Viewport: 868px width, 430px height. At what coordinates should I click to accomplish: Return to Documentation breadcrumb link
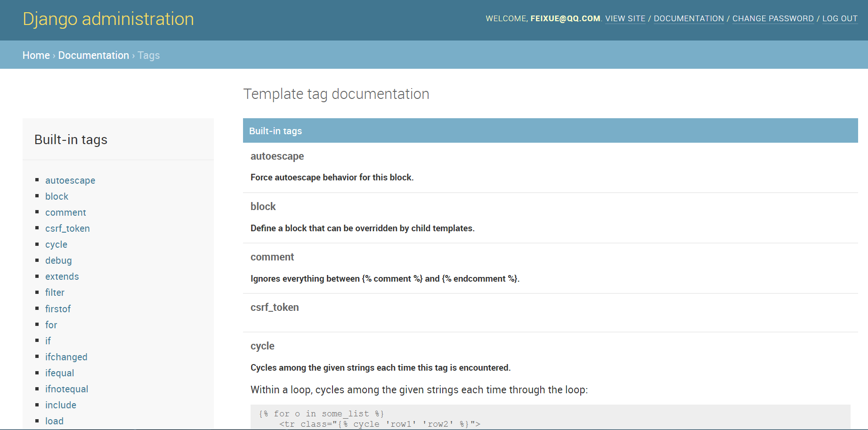coord(94,55)
